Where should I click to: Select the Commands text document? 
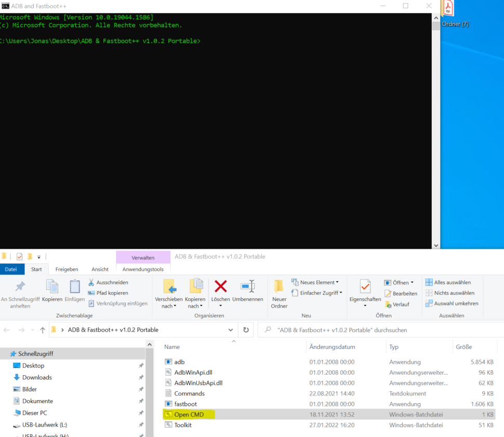point(329,393)
